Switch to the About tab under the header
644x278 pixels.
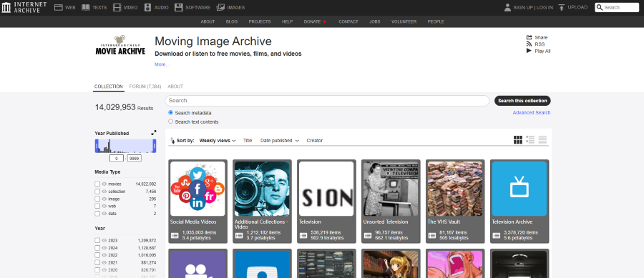[175, 86]
